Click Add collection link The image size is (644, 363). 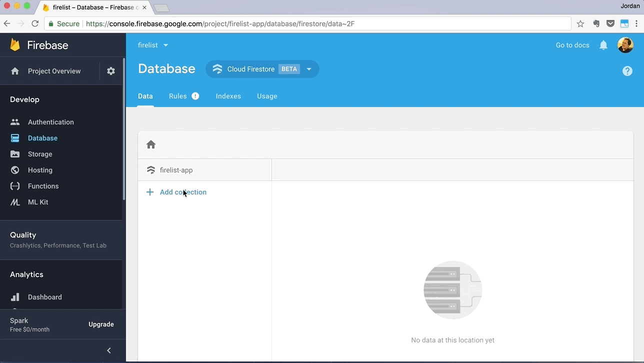tap(183, 192)
